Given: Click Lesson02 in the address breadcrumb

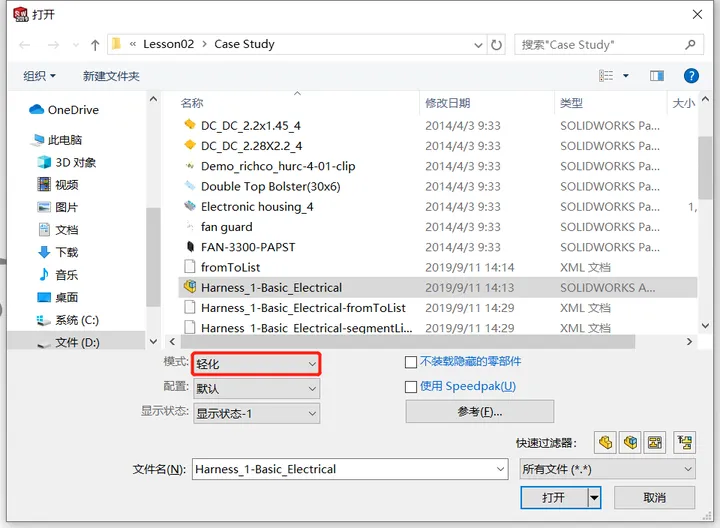Looking at the screenshot, I should [169, 44].
